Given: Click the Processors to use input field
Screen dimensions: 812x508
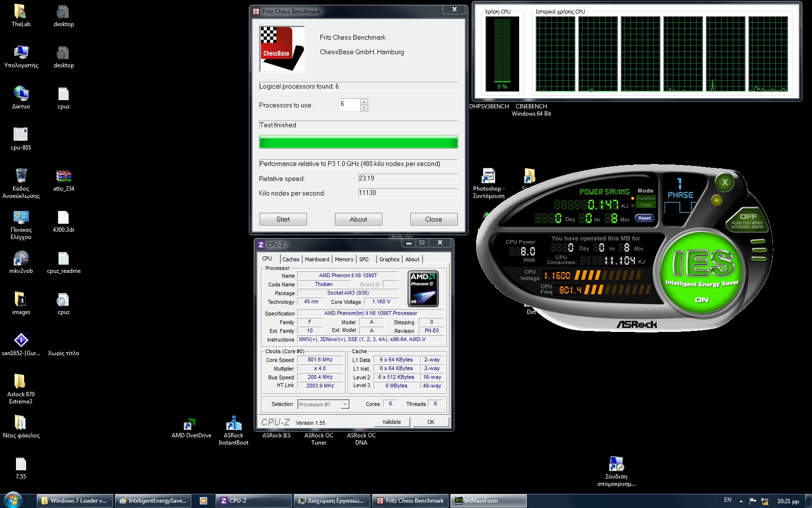Looking at the screenshot, I should coord(350,105).
